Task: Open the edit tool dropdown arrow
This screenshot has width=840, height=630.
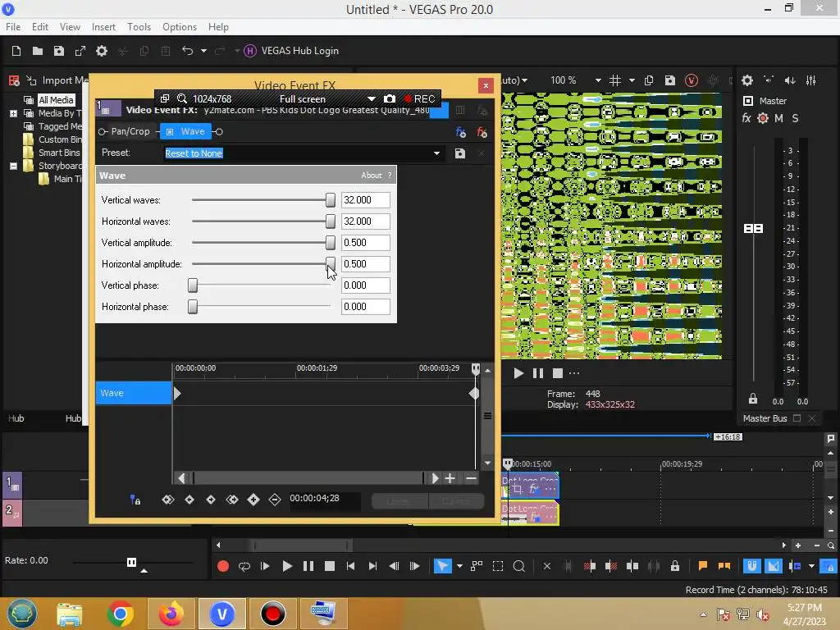Action: pos(459,566)
